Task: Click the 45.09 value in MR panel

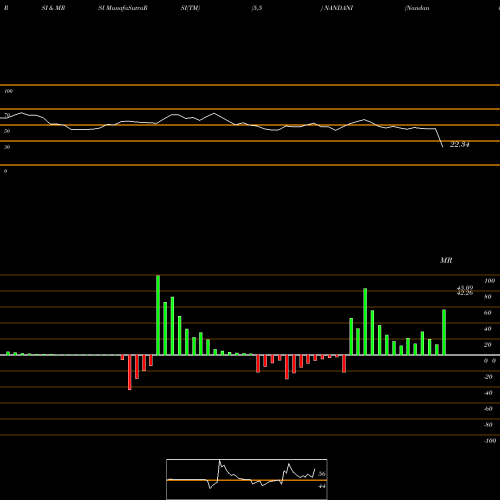Action: tap(465, 288)
